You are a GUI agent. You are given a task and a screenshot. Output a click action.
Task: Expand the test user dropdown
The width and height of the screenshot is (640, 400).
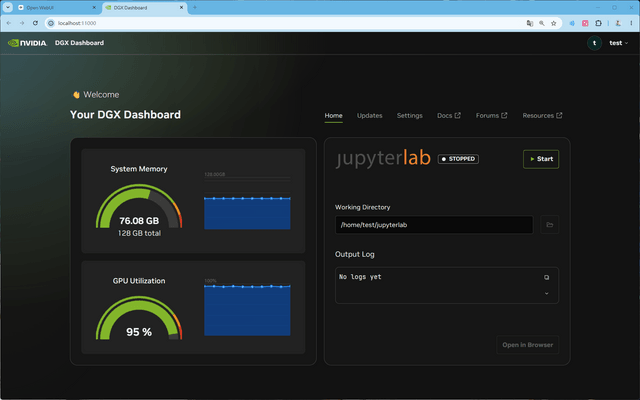tap(619, 43)
